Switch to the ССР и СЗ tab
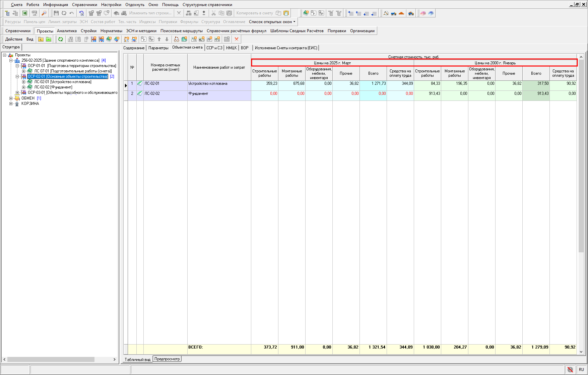 click(214, 48)
